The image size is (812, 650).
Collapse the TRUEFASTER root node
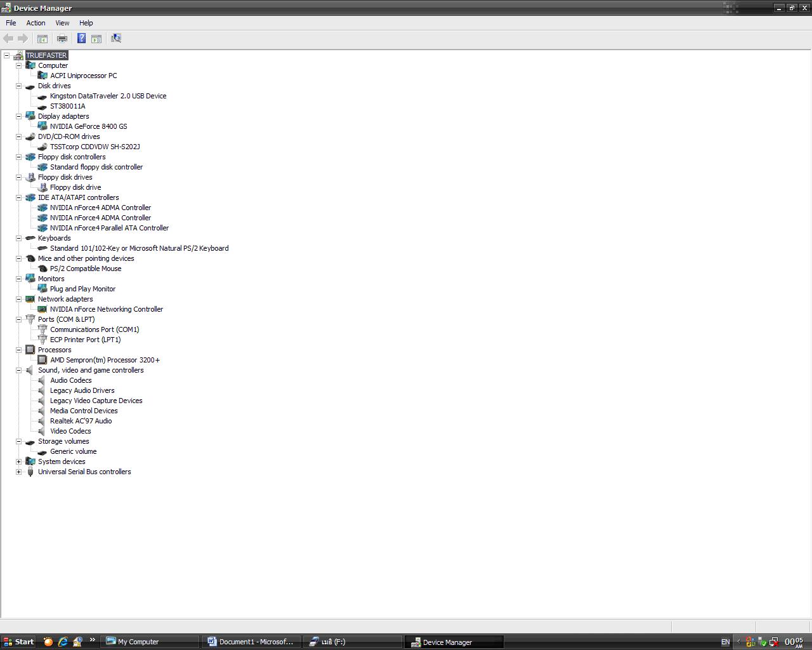pos(7,55)
